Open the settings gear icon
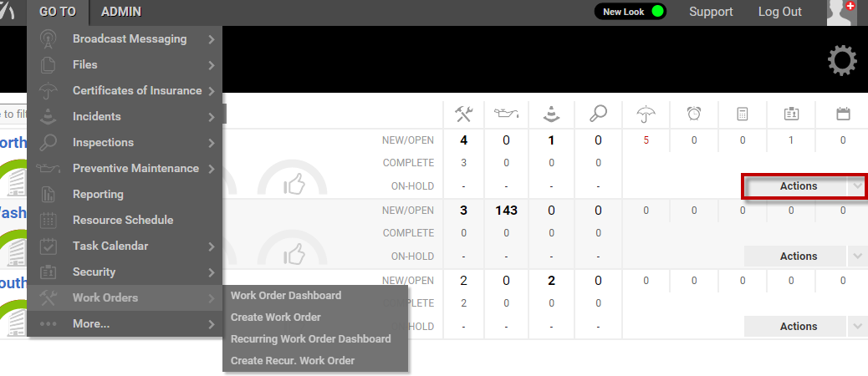Screen dimensions: 868x376 coord(842,61)
